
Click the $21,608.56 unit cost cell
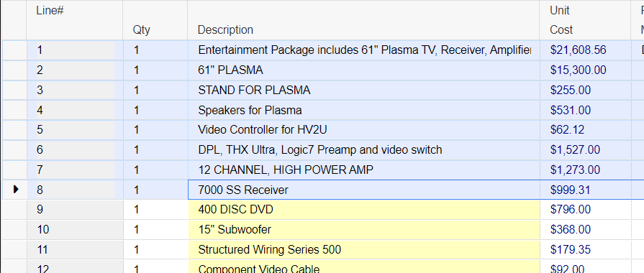click(585, 50)
